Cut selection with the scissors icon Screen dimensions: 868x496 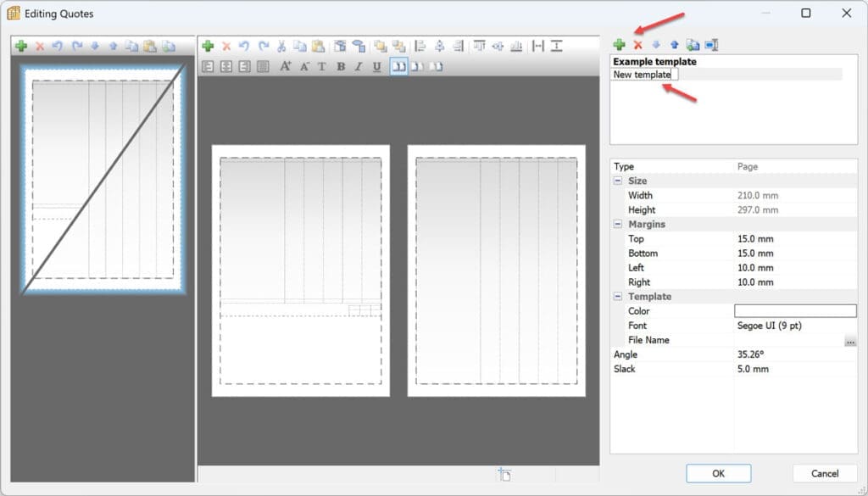281,46
